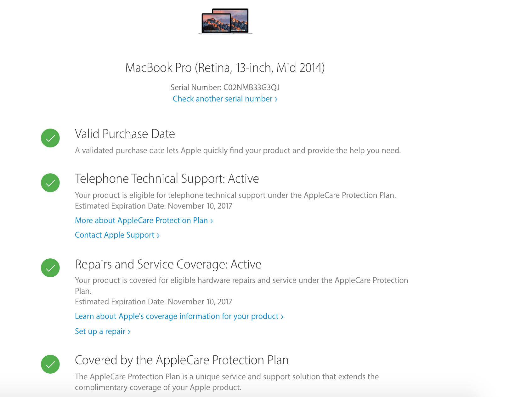This screenshot has height=397, width=532.
Task: Click green checkmark beside Valid Purchase Date
Action: click(x=50, y=138)
